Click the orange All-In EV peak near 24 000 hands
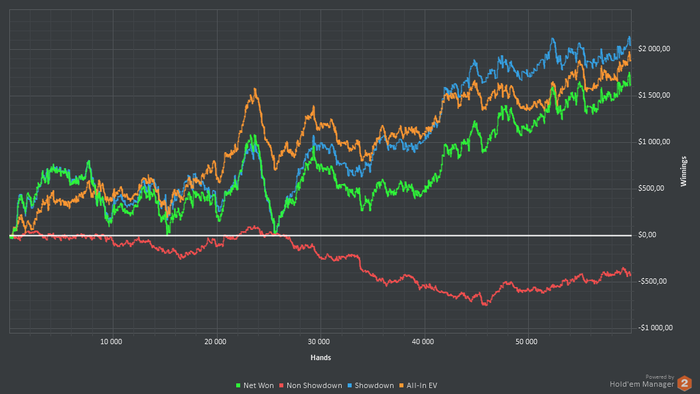The width and height of the screenshot is (700, 394). (x=255, y=90)
